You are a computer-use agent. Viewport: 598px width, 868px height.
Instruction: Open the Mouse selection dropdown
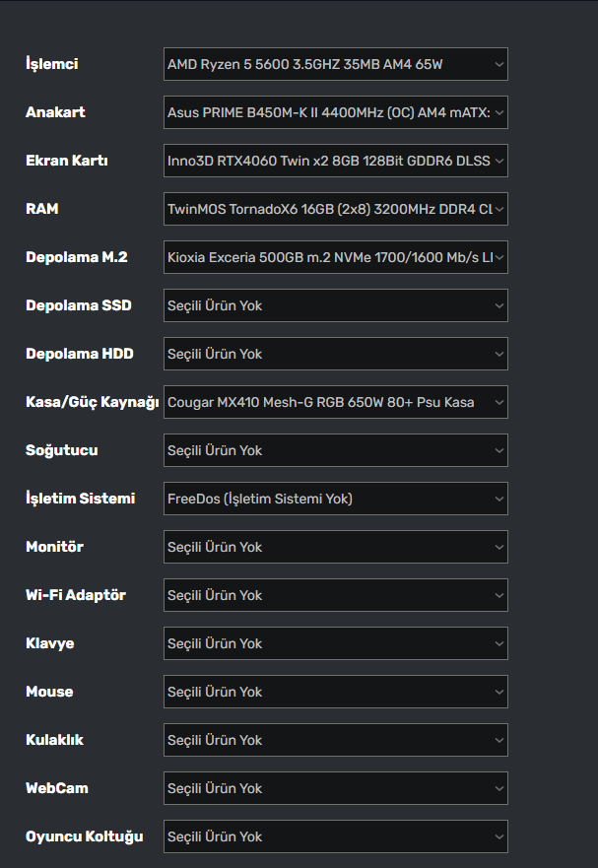point(335,692)
